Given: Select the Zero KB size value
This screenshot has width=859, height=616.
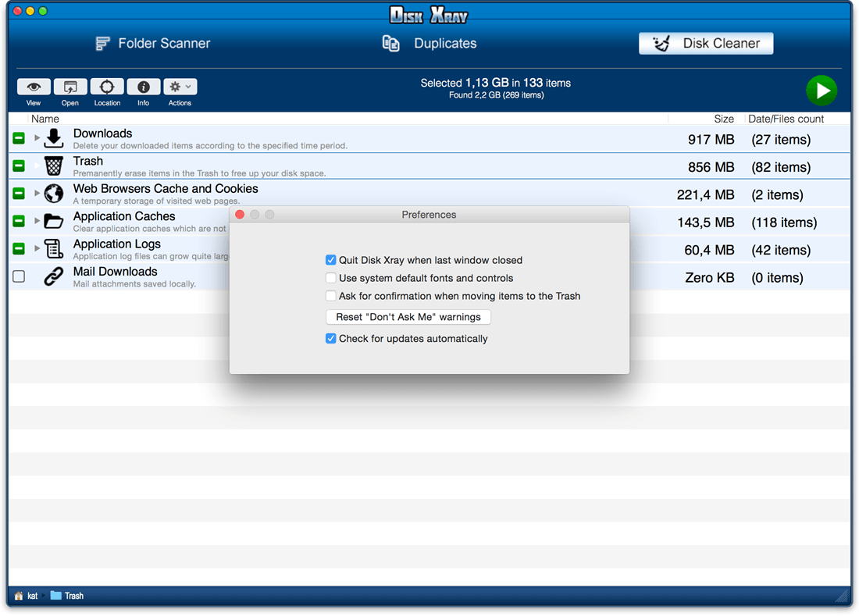Looking at the screenshot, I should coord(709,278).
